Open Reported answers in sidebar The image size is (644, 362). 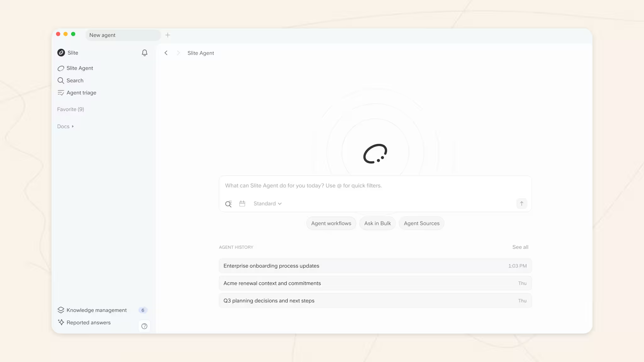pyautogui.click(x=89, y=322)
